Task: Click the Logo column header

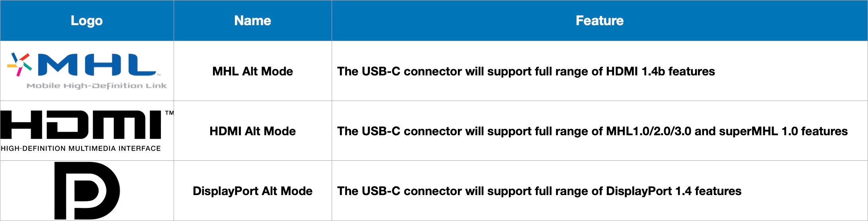Action: point(87,21)
